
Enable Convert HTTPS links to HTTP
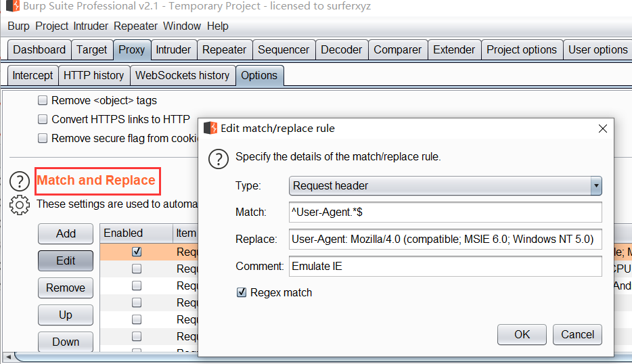[x=43, y=119]
